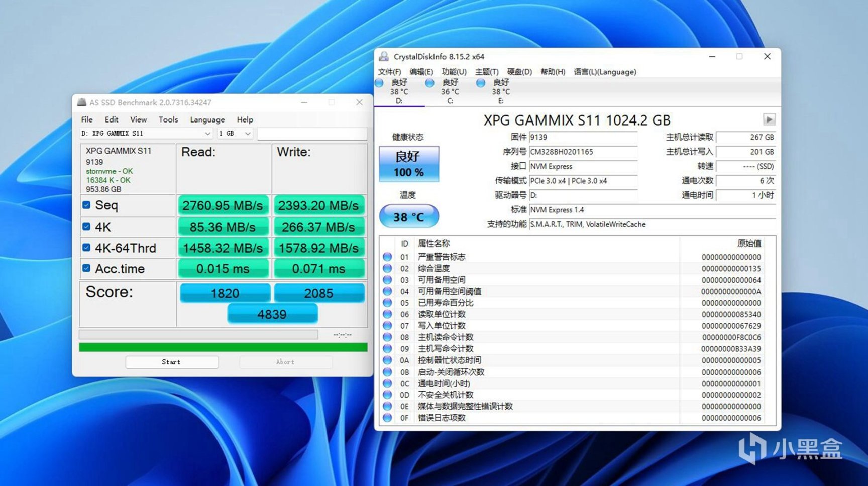Click the total score 4839
Image resolution: width=868 pixels, height=486 pixels.
point(272,314)
